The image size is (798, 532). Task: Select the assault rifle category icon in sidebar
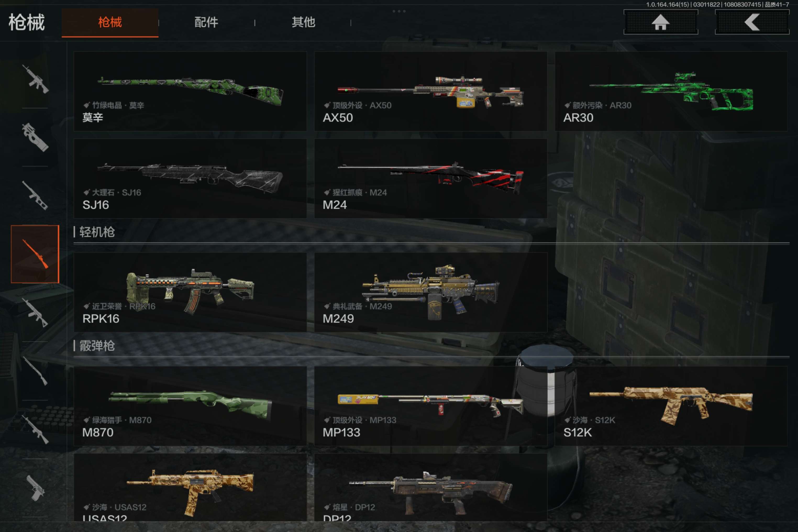point(35,79)
